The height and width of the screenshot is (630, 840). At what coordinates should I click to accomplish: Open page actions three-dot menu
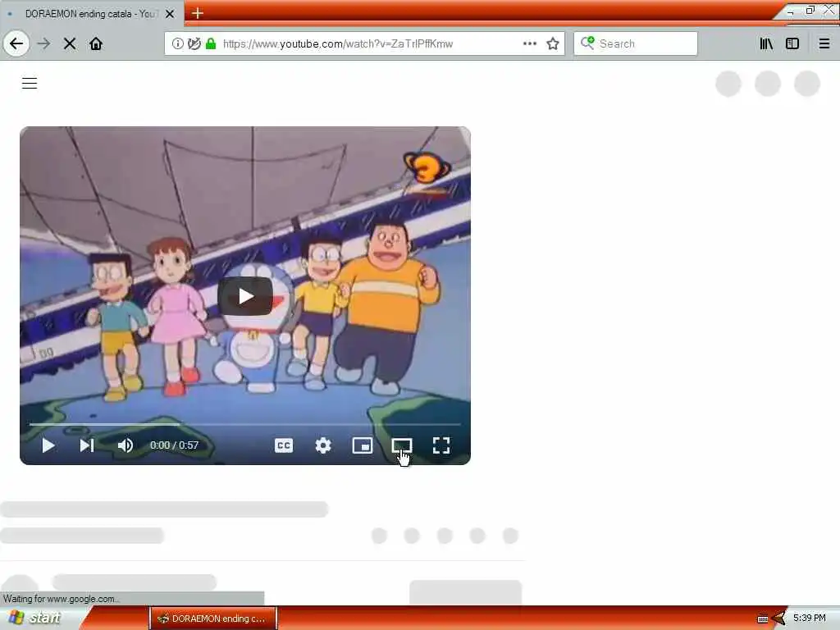(x=529, y=43)
